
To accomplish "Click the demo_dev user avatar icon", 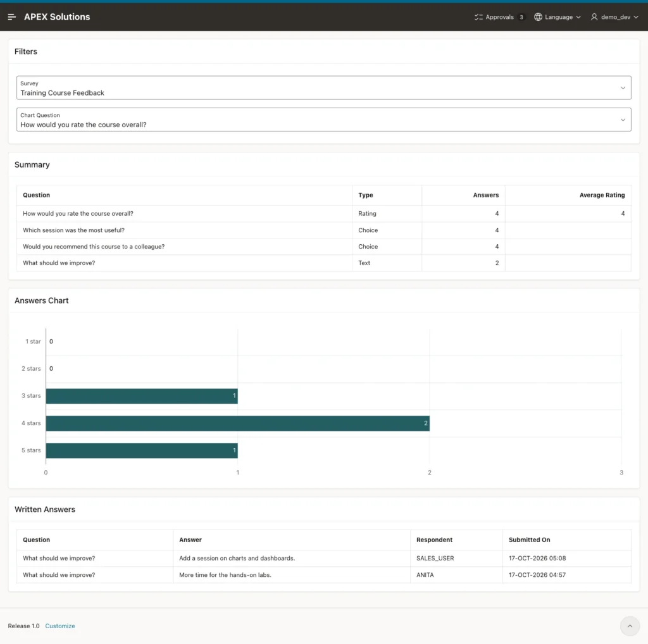I will tap(594, 17).
